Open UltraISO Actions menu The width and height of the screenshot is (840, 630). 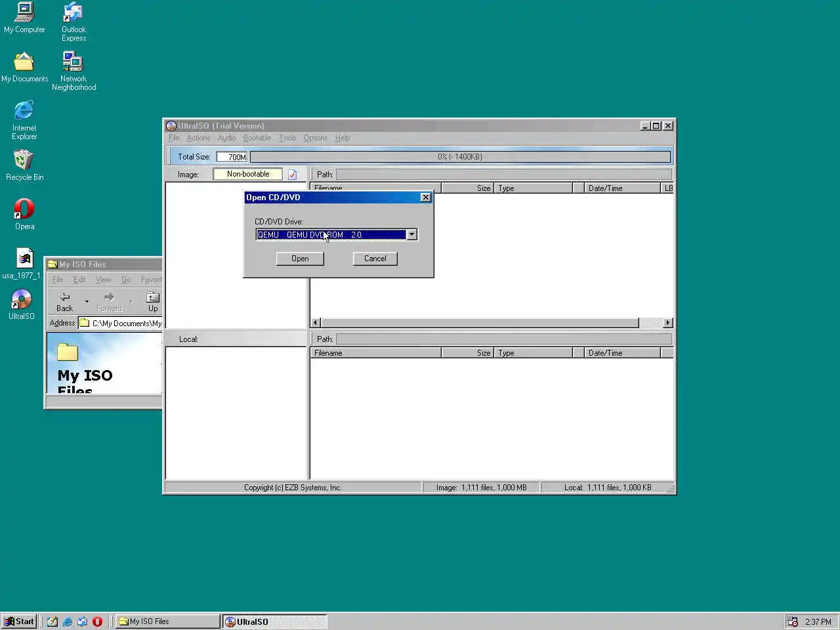198,138
